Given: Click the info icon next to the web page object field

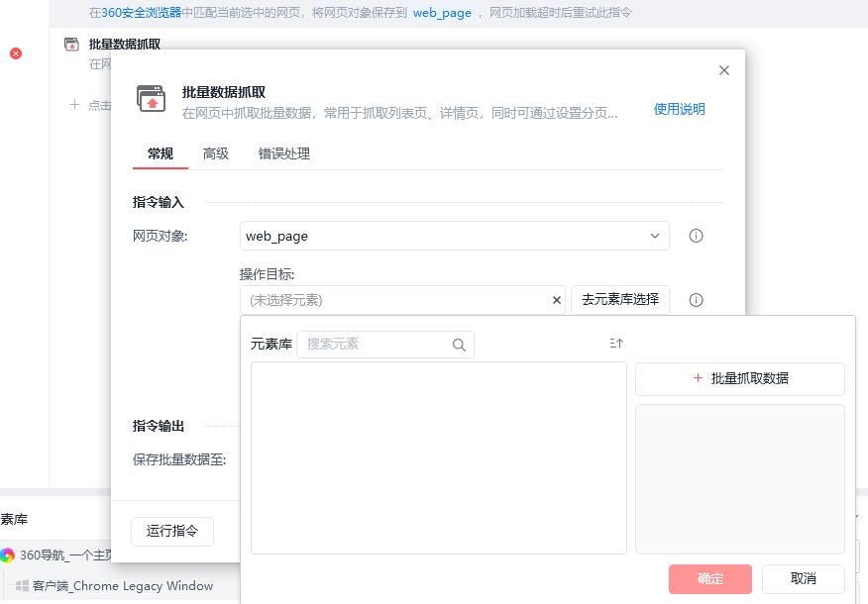Looking at the screenshot, I should (x=696, y=237).
